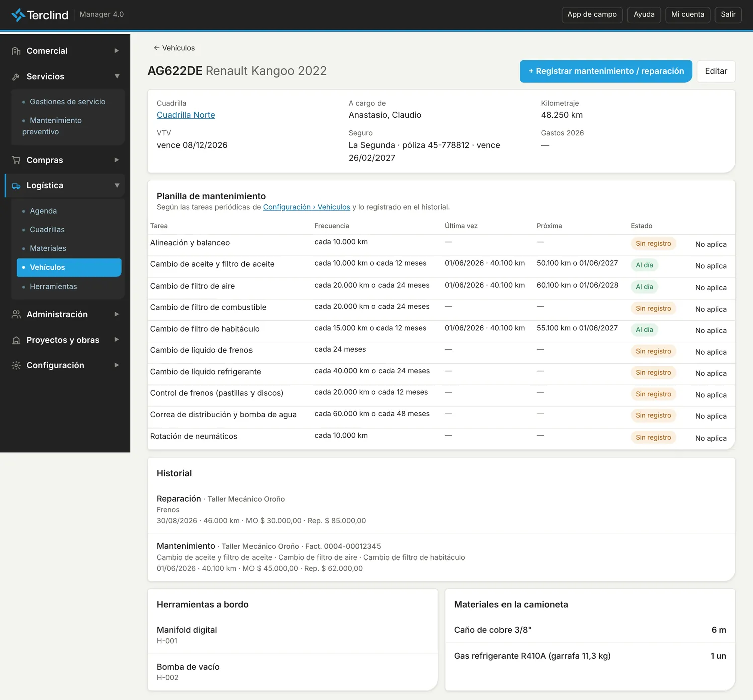Click Al día status for Cambio de filtro de aire
The width and height of the screenshot is (753, 700).
click(644, 287)
